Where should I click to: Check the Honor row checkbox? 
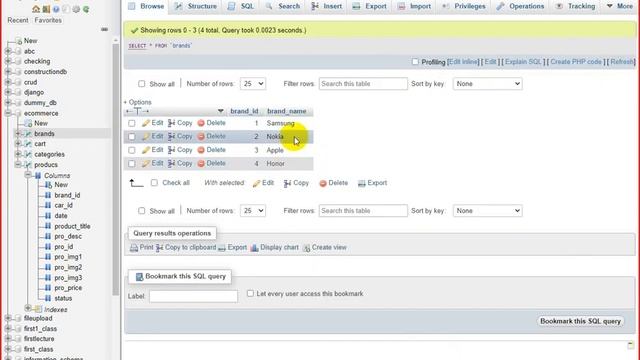tap(131, 163)
